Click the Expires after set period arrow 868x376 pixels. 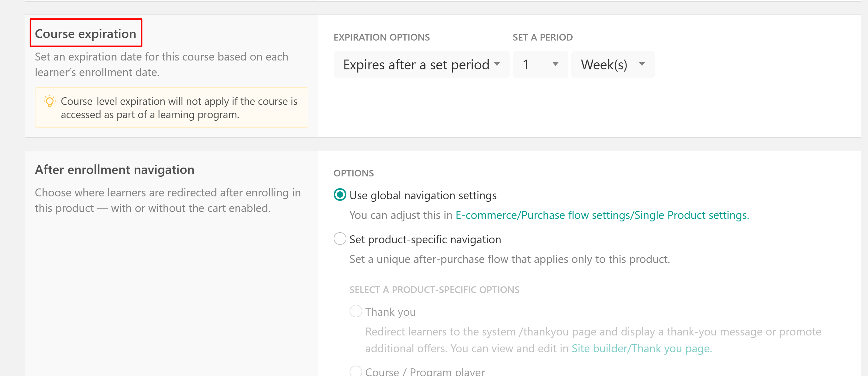tap(497, 64)
